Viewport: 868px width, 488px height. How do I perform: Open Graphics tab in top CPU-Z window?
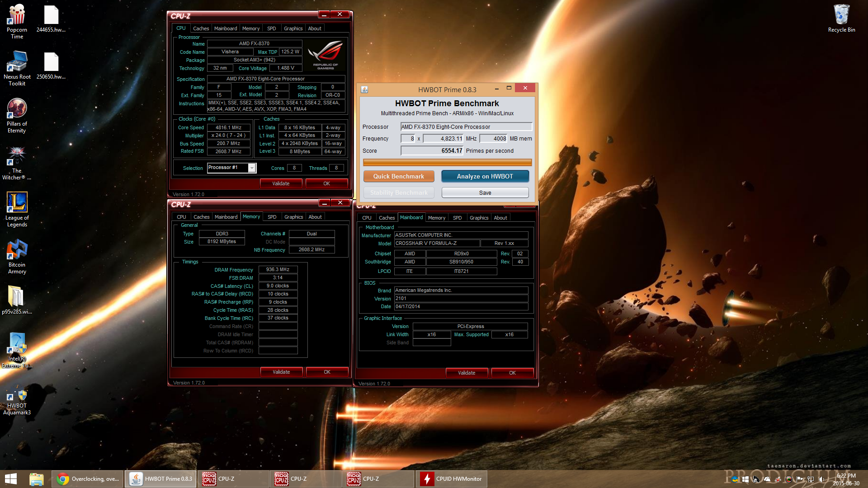click(x=293, y=28)
